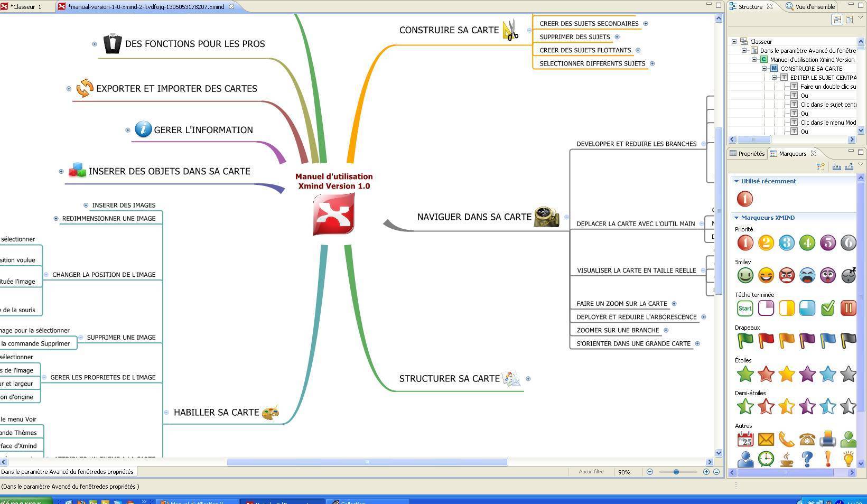Open Marqueurs panel view menu dropdown arrow

coord(861,164)
